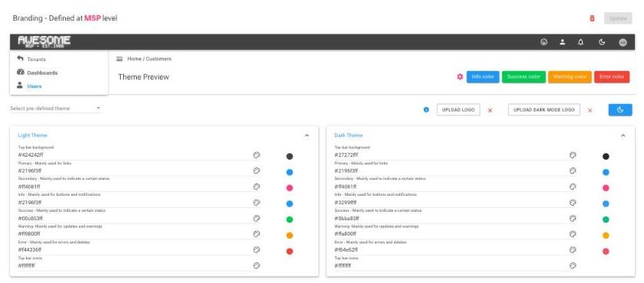Open palette picker for Dark Primary color
This screenshot has width=644, height=283.
[573, 171]
